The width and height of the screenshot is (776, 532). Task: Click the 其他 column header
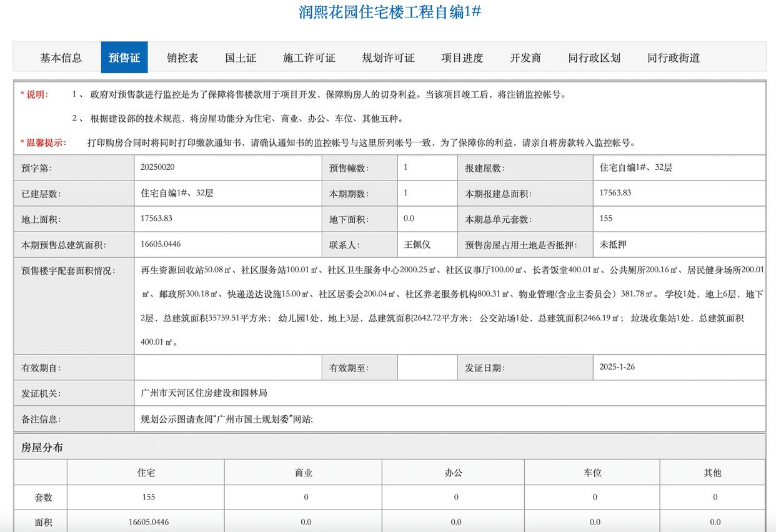point(712,473)
